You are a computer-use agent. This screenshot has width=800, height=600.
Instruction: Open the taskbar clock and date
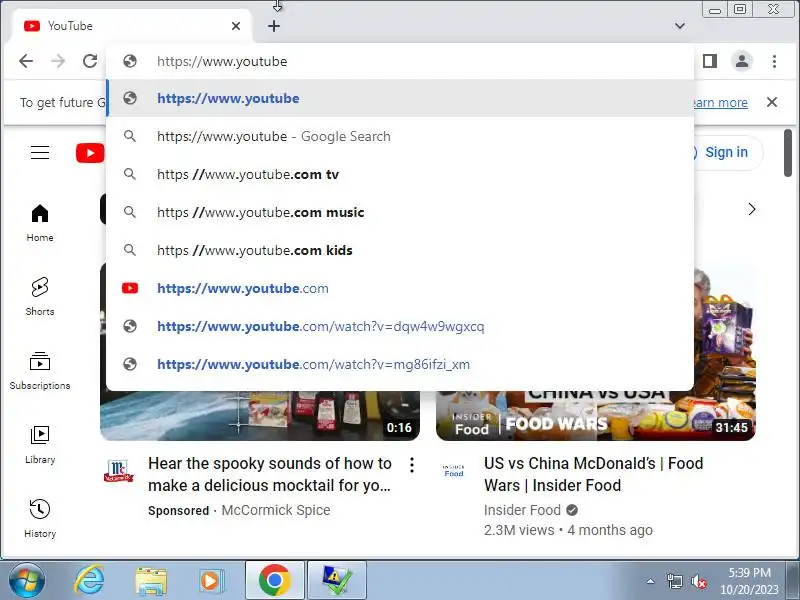[x=749, y=581]
